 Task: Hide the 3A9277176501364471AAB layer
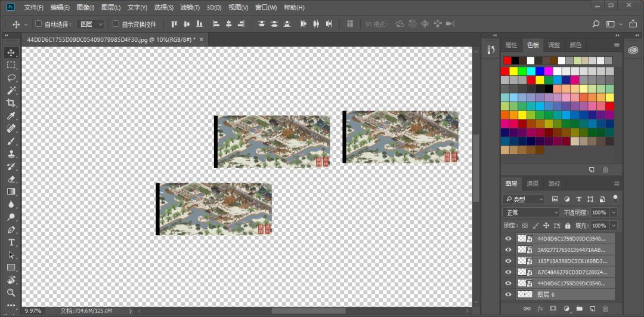coord(509,250)
